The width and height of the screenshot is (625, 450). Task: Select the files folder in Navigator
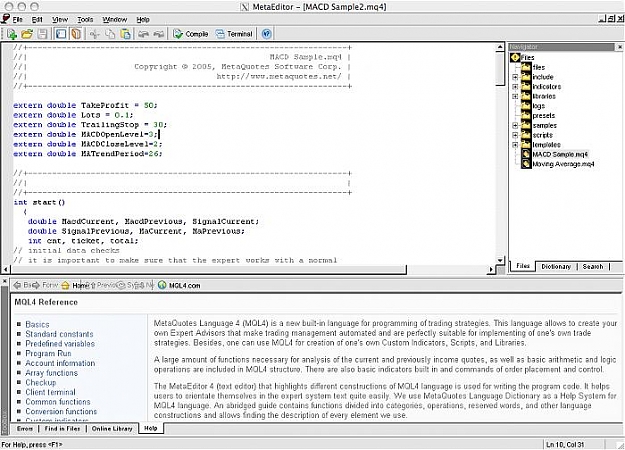pyautogui.click(x=539, y=67)
